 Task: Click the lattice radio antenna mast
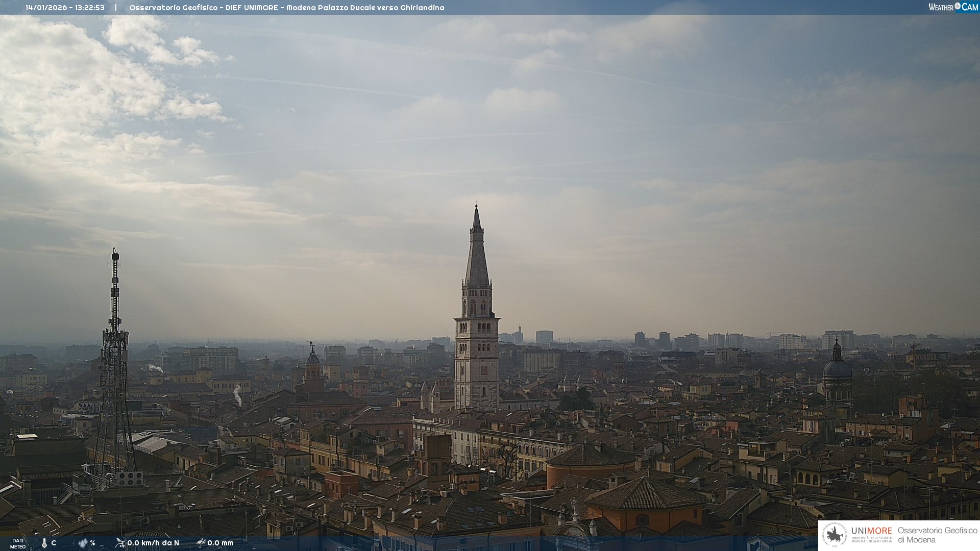click(114, 357)
